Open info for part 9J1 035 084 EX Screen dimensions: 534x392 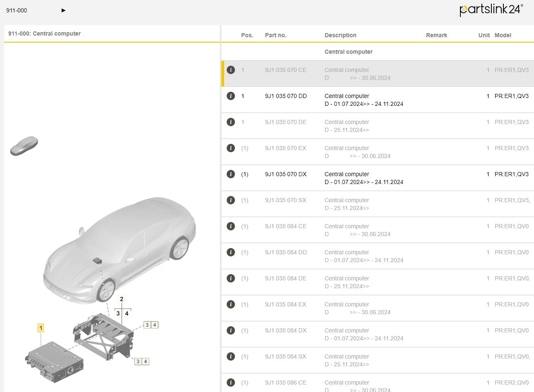click(x=231, y=304)
